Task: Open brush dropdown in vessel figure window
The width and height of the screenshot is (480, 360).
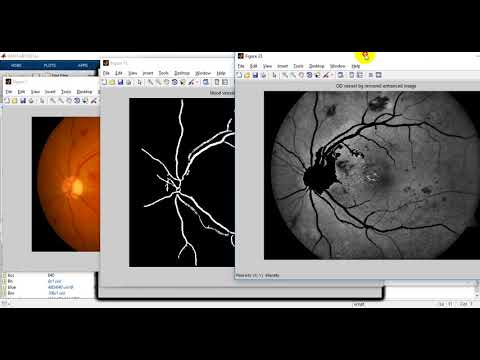Action: click(x=197, y=82)
